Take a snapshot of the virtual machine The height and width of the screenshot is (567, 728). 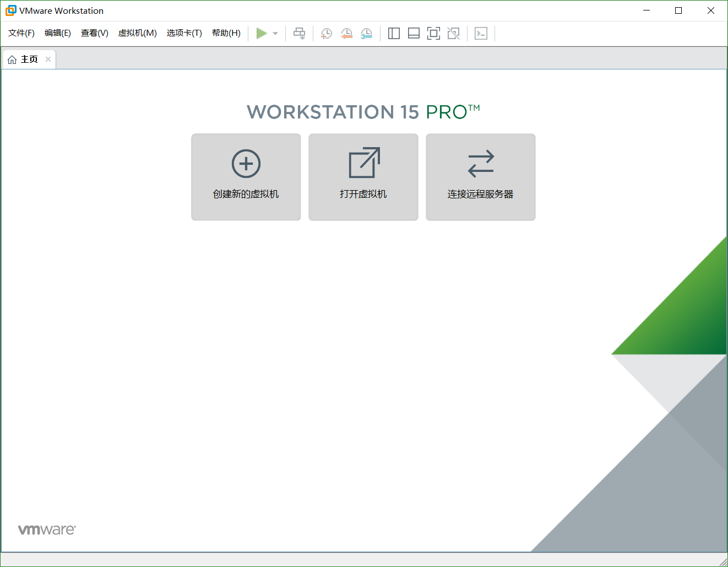pyautogui.click(x=327, y=34)
